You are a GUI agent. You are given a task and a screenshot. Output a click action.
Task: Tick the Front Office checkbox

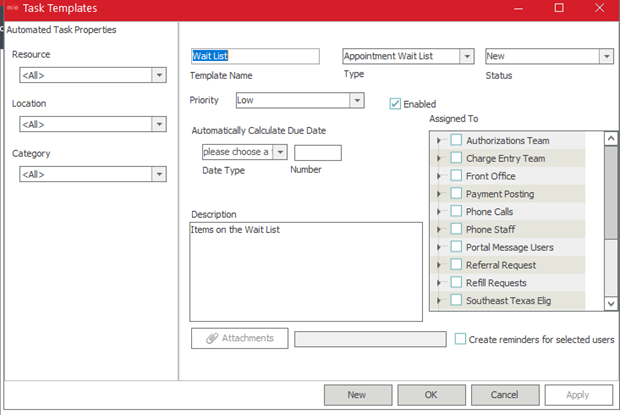click(x=456, y=177)
